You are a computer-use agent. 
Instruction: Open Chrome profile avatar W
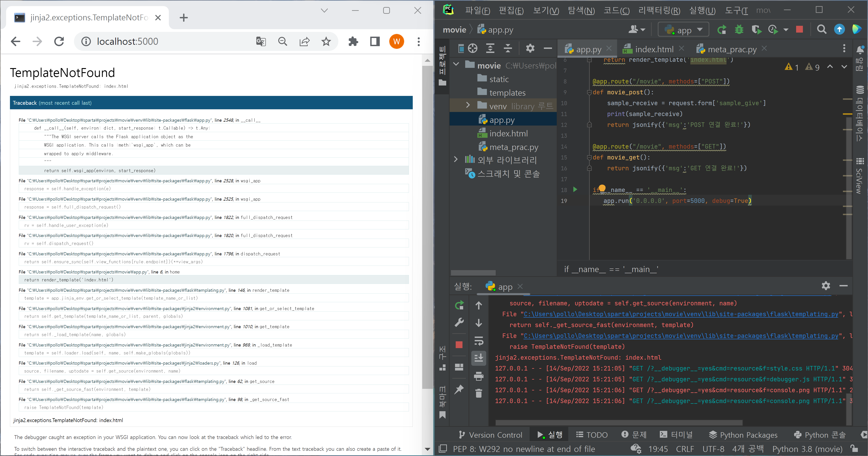tap(397, 41)
